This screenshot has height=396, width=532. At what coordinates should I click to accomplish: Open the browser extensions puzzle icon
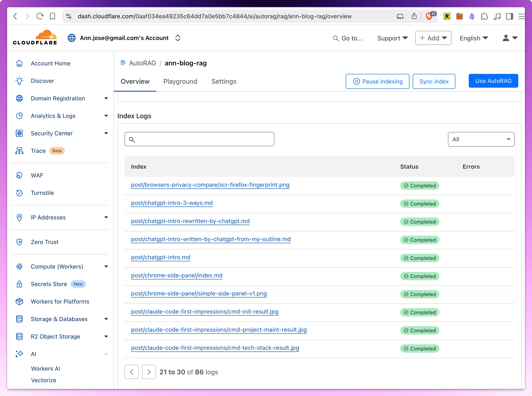pyautogui.click(x=485, y=16)
